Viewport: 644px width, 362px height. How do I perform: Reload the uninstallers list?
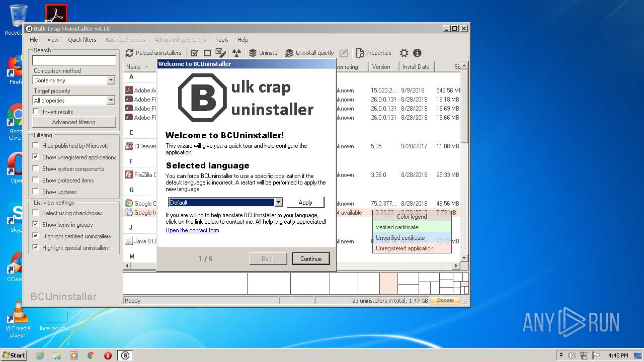pyautogui.click(x=153, y=53)
